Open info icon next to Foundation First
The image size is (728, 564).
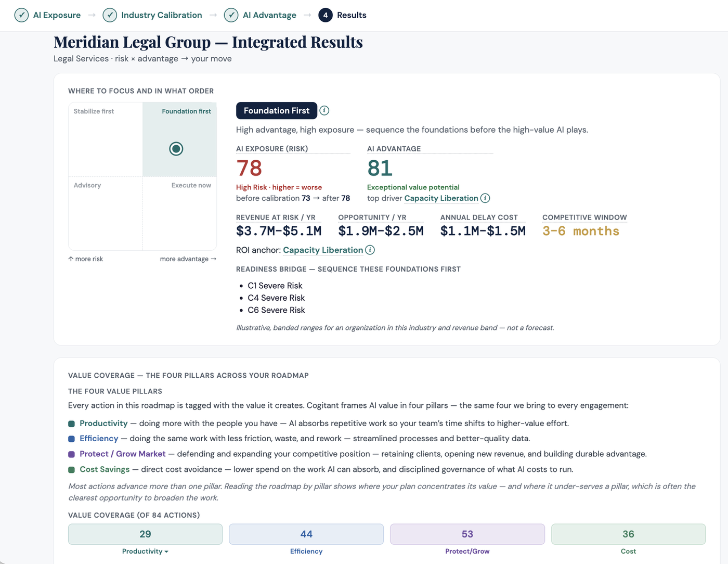[324, 110]
